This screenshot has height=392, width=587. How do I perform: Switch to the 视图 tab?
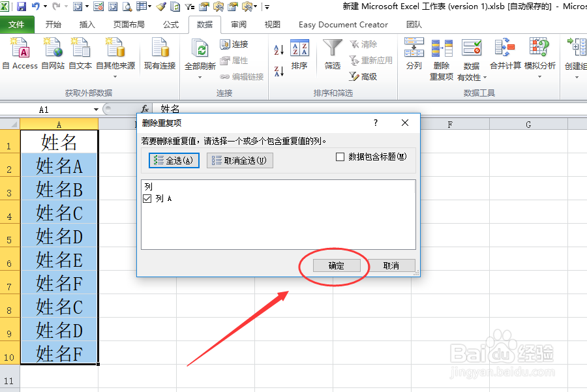pyautogui.click(x=272, y=25)
